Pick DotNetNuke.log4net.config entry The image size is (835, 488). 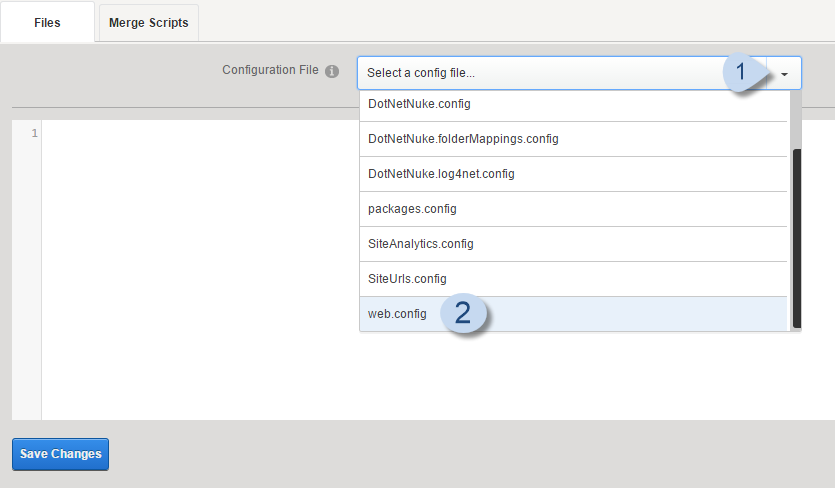coord(573,174)
